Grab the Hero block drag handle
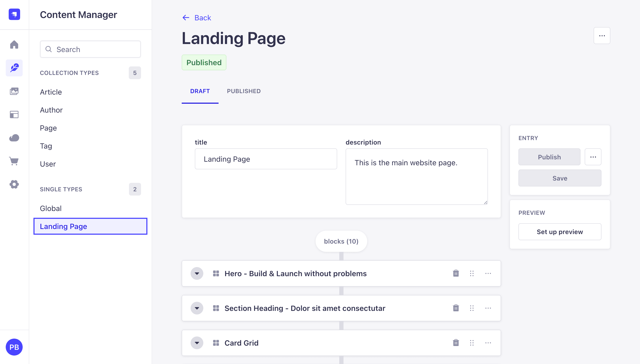The image size is (640, 364). tap(472, 273)
